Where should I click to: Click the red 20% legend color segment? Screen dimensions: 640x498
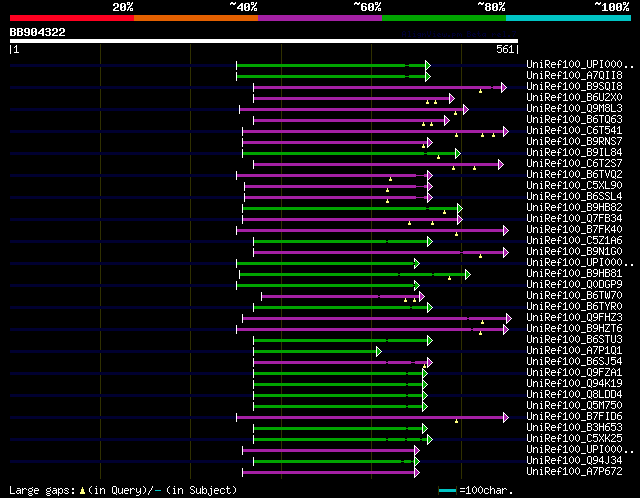coord(72,18)
